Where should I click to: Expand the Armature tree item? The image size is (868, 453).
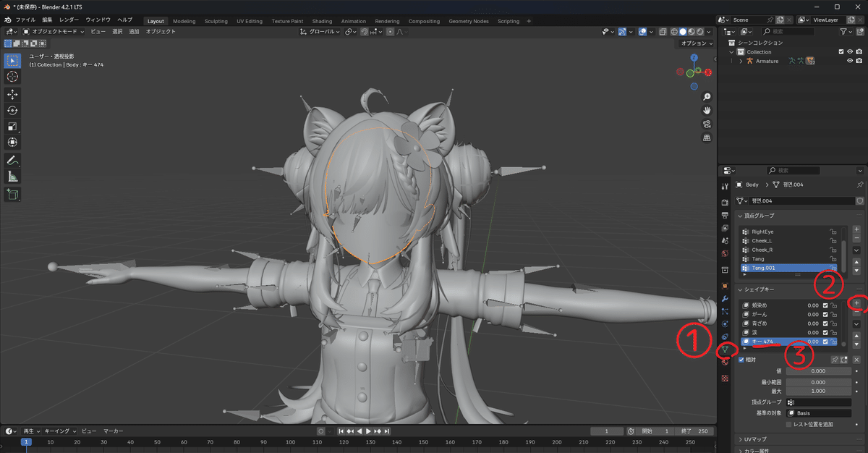point(741,61)
